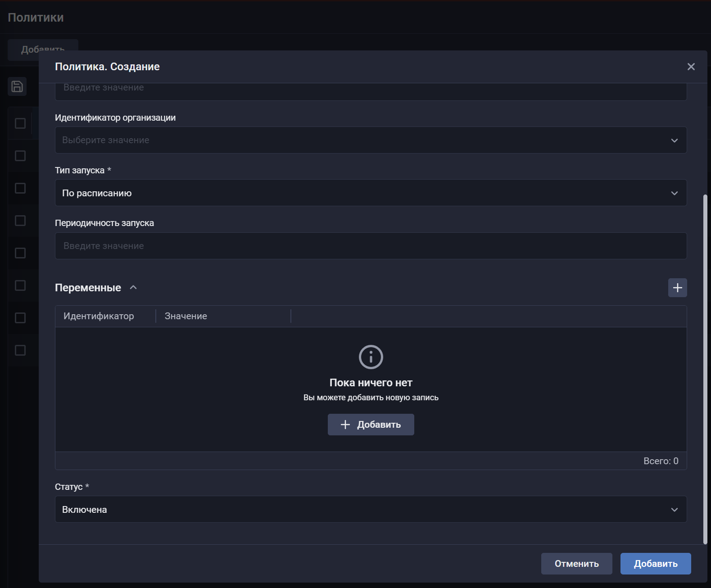
Task: Close the Политика. Создание dialog
Action: pos(691,67)
